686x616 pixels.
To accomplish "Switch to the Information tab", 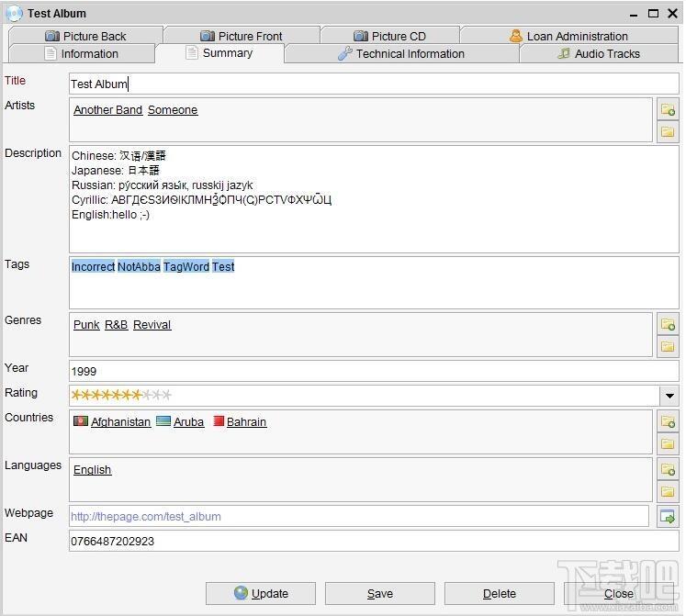I will coord(82,53).
